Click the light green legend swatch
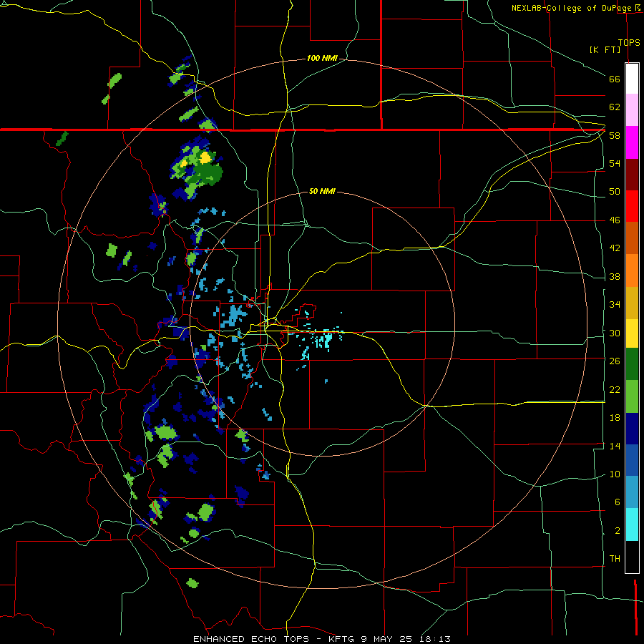 coord(632,396)
